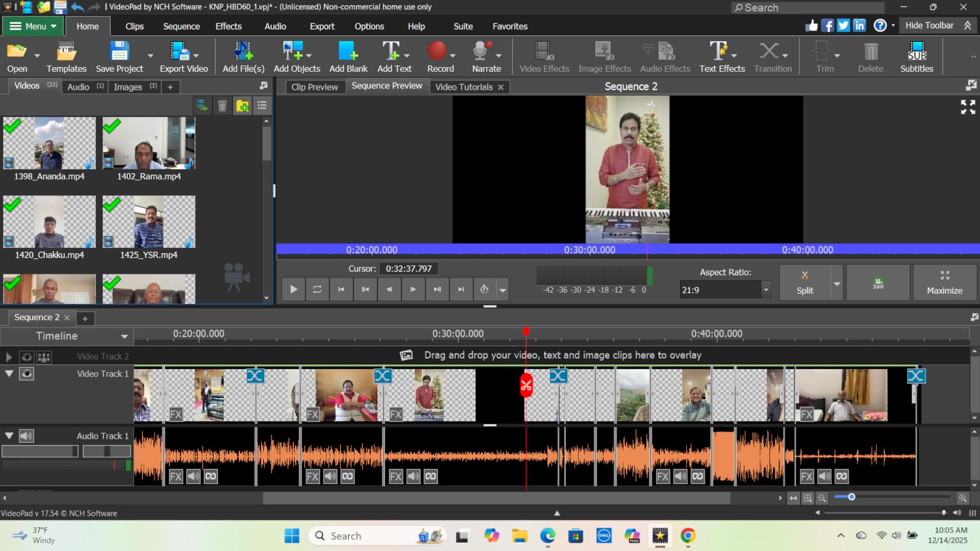980x551 pixels.
Task: Toggle visibility of Video Track 1
Action: click(27, 374)
